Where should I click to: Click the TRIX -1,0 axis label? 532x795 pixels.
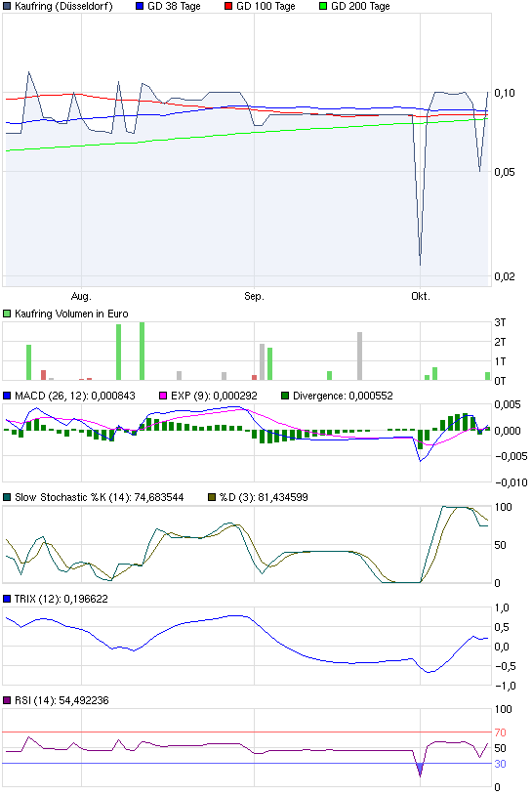point(505,686)
